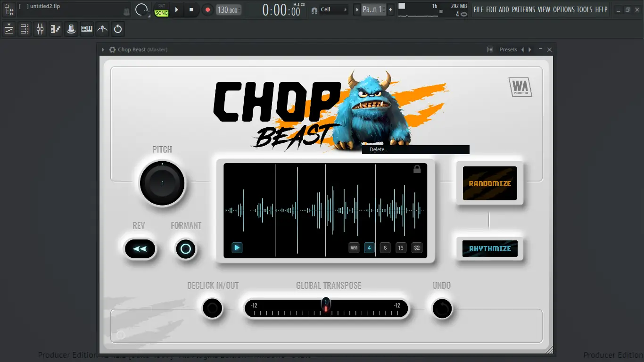Screen dimensions: 644x362
Task: Open the pattern selector showing Pa..n 1
Action: 373,9
